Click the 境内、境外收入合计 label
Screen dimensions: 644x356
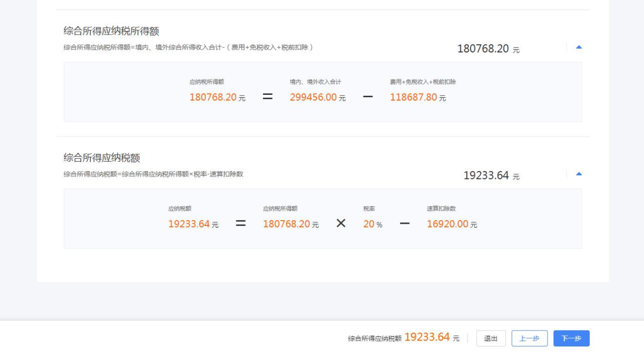315,82
